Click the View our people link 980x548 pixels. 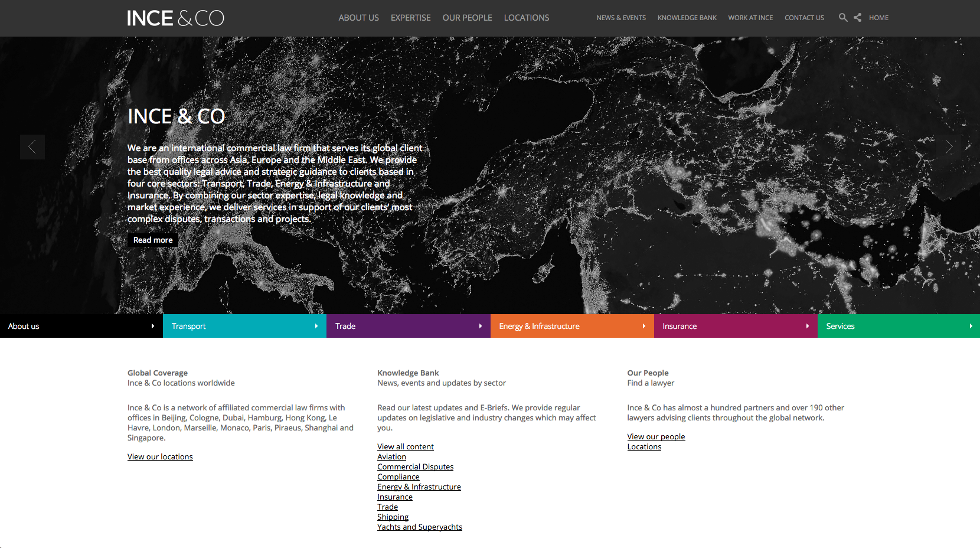(x=656, y=436)
